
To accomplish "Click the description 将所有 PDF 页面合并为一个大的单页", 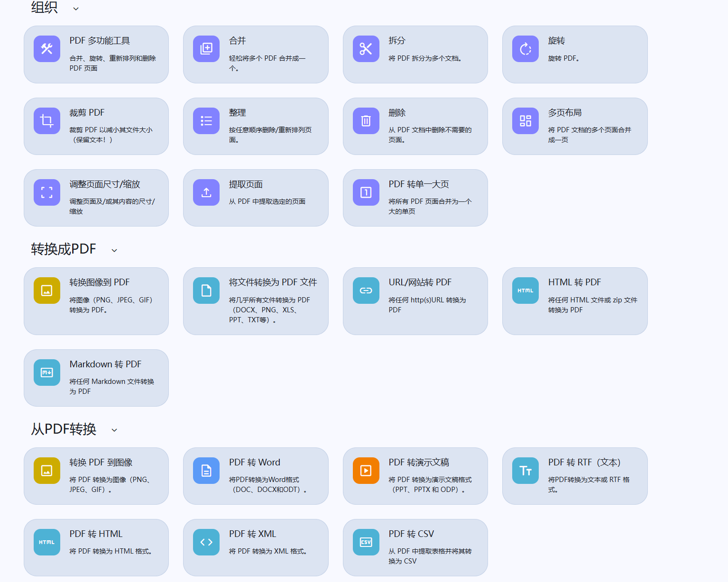I will click(430, 206).
